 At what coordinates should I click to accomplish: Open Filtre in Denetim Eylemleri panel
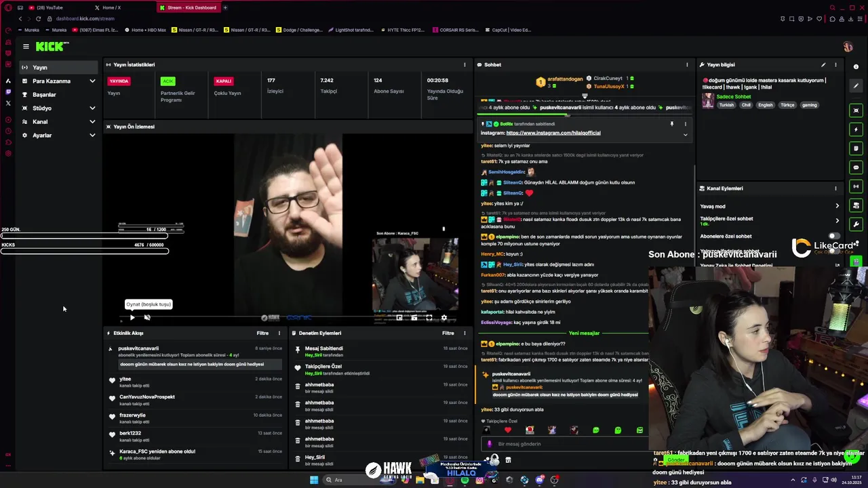[448, 333]
